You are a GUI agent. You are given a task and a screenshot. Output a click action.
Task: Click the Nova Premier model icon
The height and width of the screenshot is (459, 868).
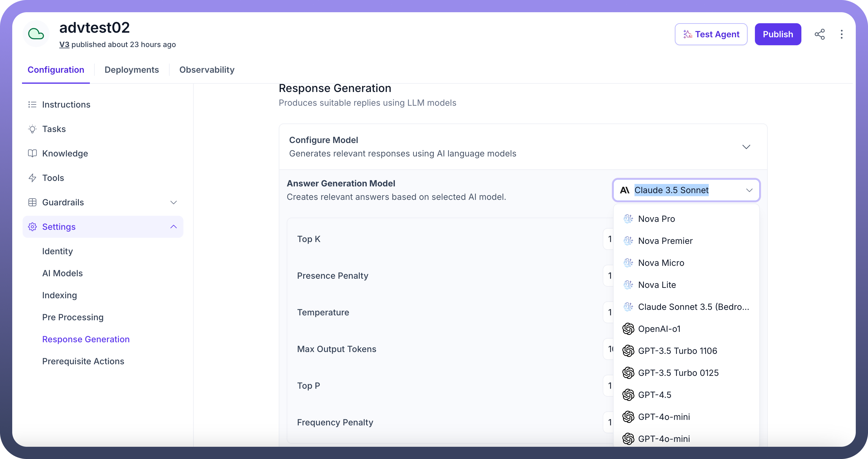[x=628, y=241]
